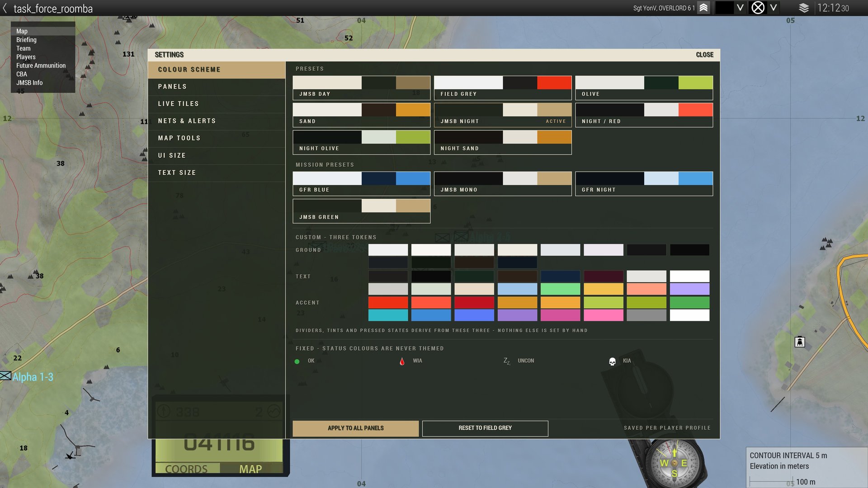
Task: Open Players in the map menu
Action: point(26,57)
